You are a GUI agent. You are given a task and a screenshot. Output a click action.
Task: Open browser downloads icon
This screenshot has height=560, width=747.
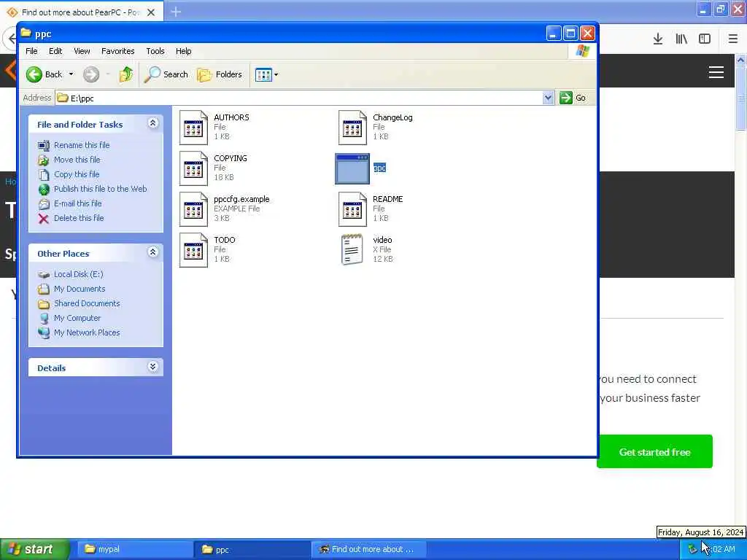click(x=658, y=39)
